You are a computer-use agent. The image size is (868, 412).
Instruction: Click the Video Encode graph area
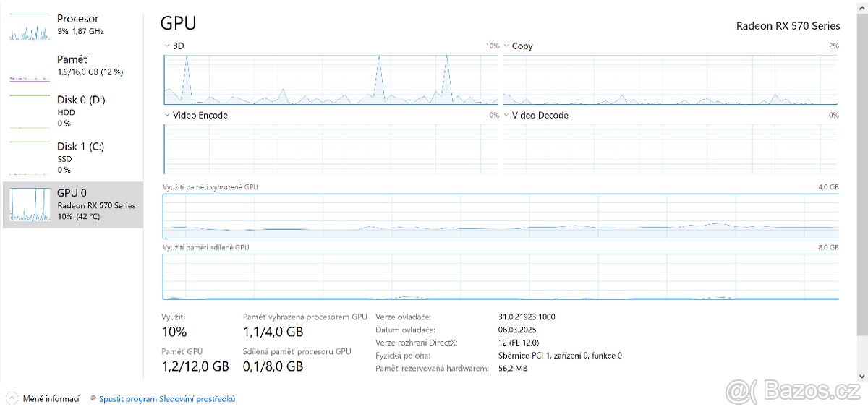coord(331,149)
